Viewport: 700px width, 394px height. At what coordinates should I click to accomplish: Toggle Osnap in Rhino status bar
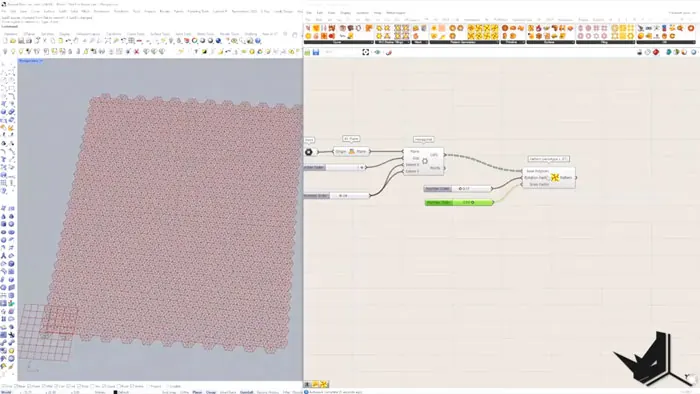[211, 392]
